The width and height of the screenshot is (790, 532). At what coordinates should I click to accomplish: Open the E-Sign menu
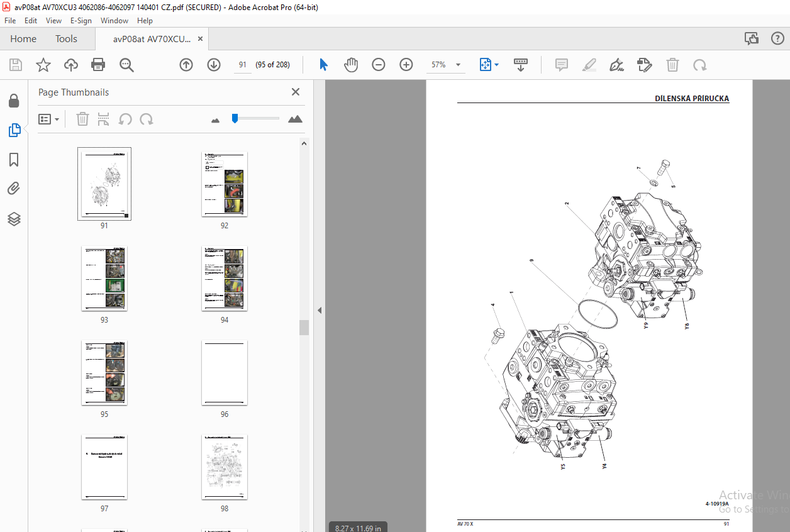[x=81, y=21]
